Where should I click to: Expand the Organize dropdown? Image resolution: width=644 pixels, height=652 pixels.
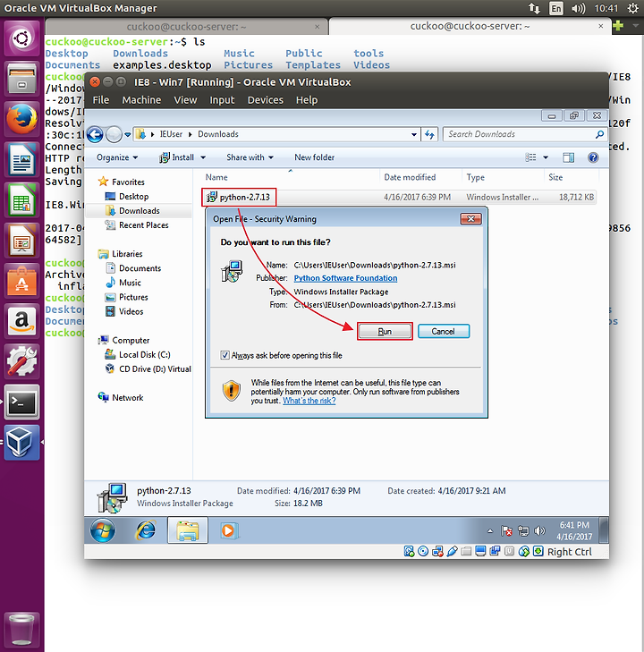point(117,157)
